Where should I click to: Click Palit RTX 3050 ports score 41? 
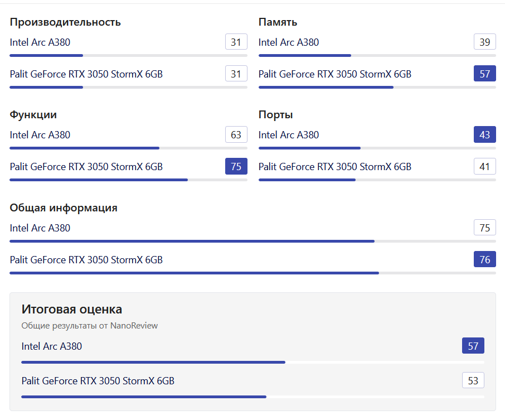pyautogui.click(x=484, y=167)
